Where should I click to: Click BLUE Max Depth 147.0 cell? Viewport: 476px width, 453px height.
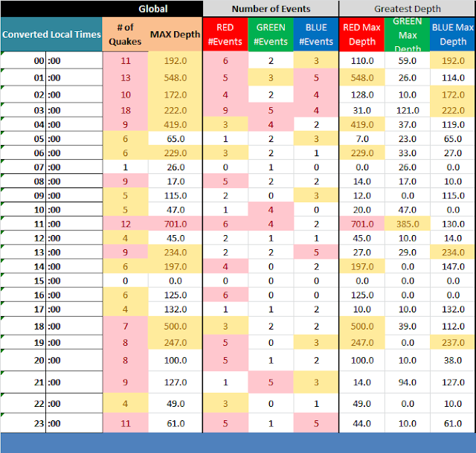coord(453,266)
